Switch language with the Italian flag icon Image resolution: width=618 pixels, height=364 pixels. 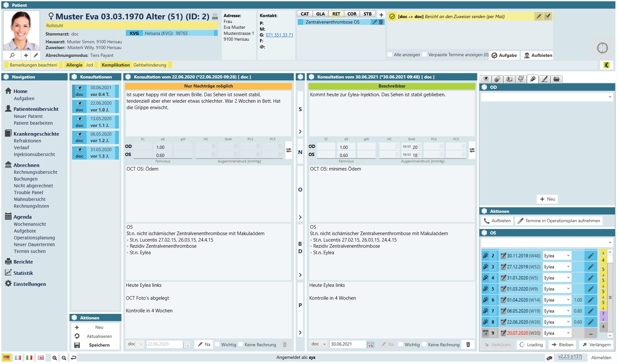pos(29,358)
